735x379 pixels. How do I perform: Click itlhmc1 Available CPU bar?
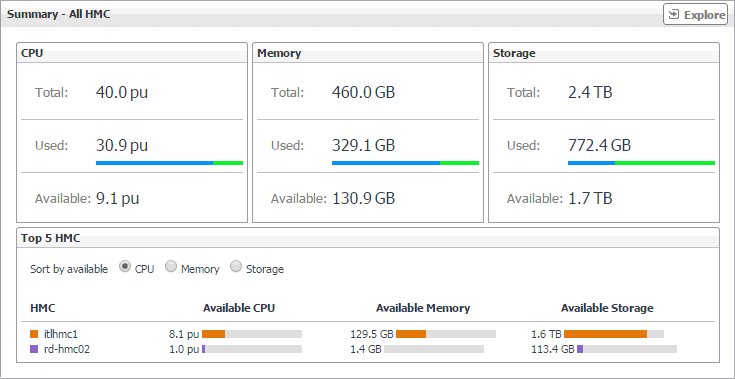click(x=252, y=334)
